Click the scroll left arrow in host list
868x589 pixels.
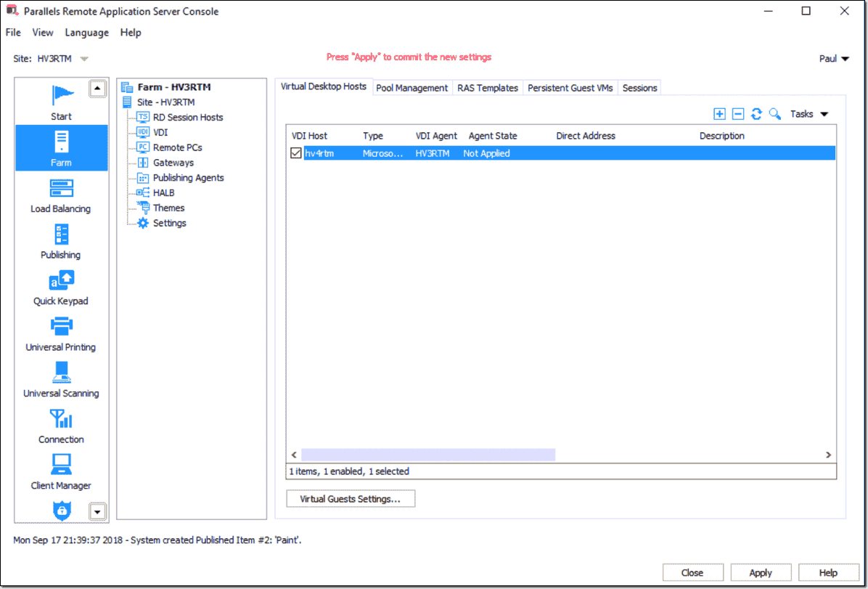[294, 455]
